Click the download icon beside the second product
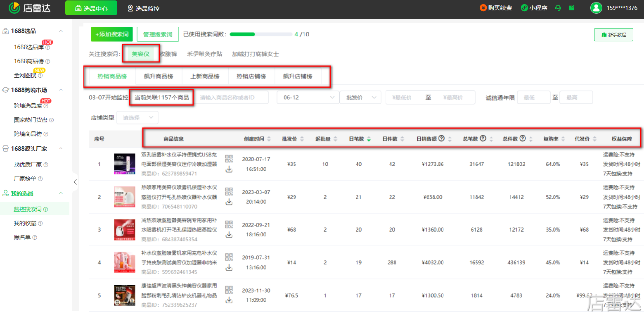 [229, 202]
